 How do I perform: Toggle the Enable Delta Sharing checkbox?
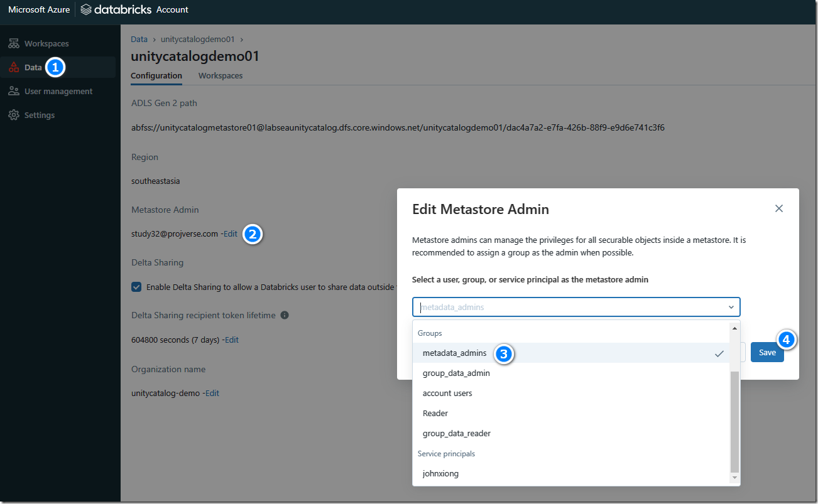click(x=136, y=287)
